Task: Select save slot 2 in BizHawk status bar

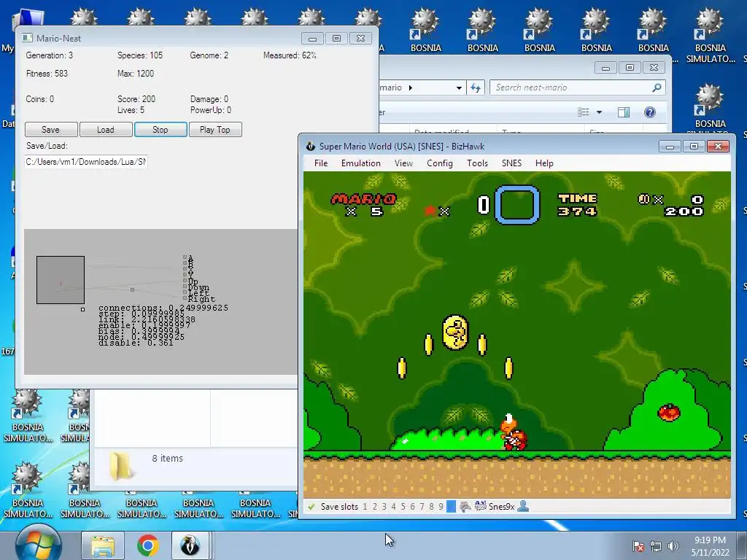Action: pyautogui.click(x=374, y=507)
